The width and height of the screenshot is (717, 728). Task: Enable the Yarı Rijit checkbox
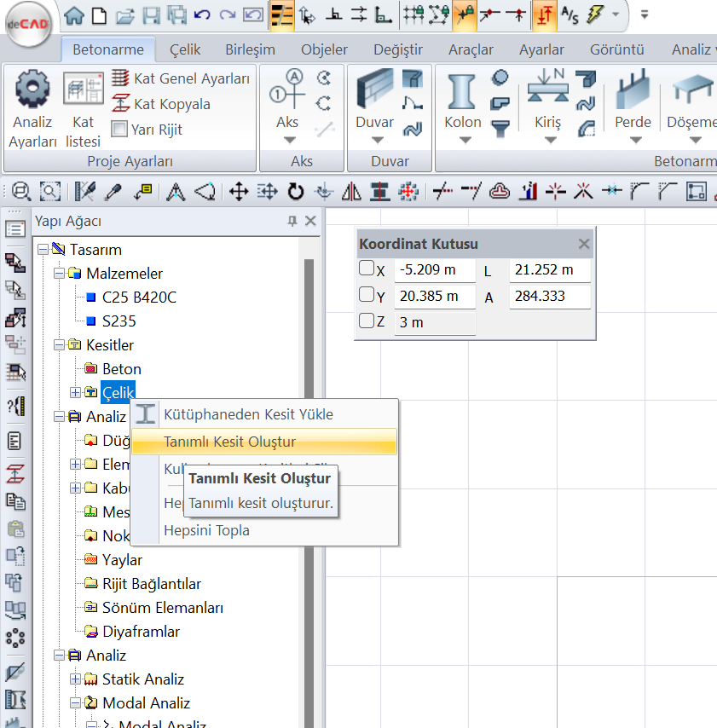pyautogui.click(x=119, y=130)
